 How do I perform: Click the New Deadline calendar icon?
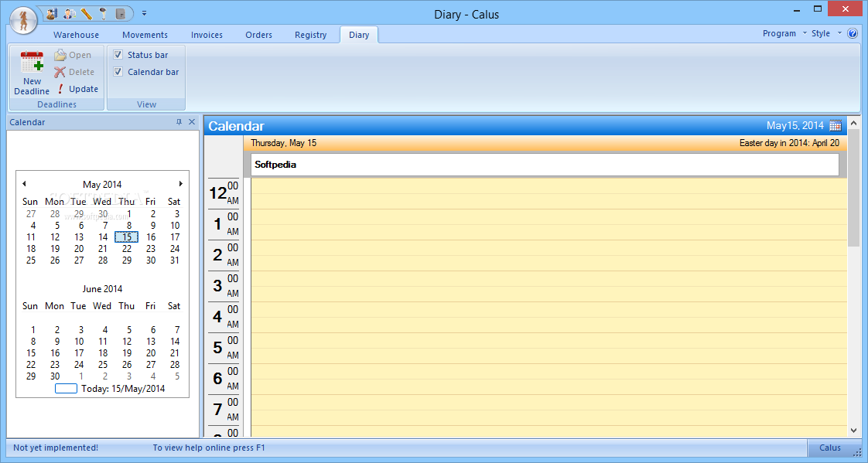click(x=32, y=73)
